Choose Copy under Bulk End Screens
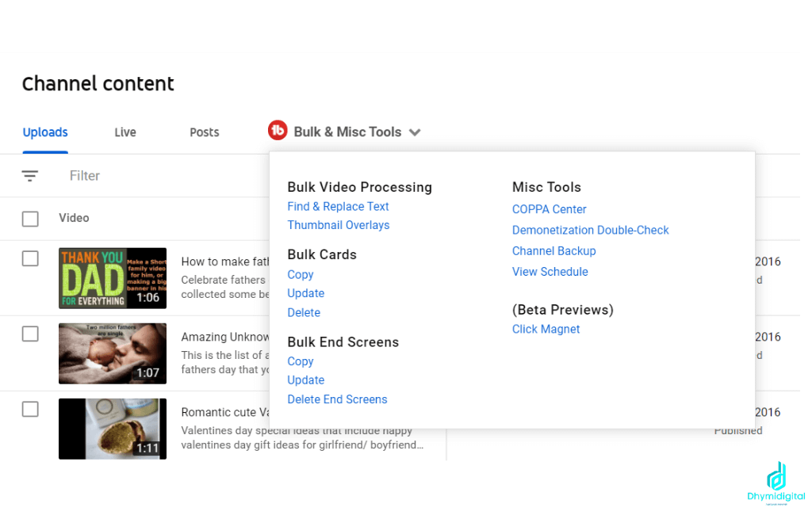812x519 pixels. tap(301, 361)
